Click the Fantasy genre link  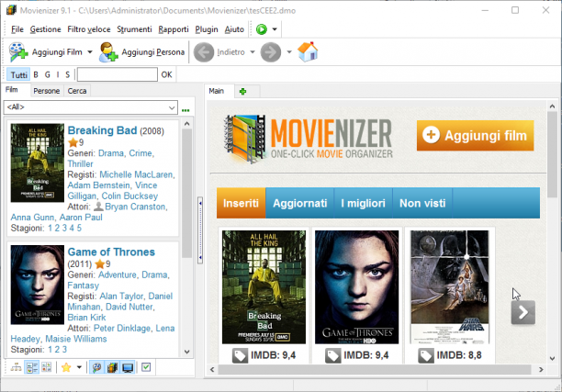pos(84,286)
